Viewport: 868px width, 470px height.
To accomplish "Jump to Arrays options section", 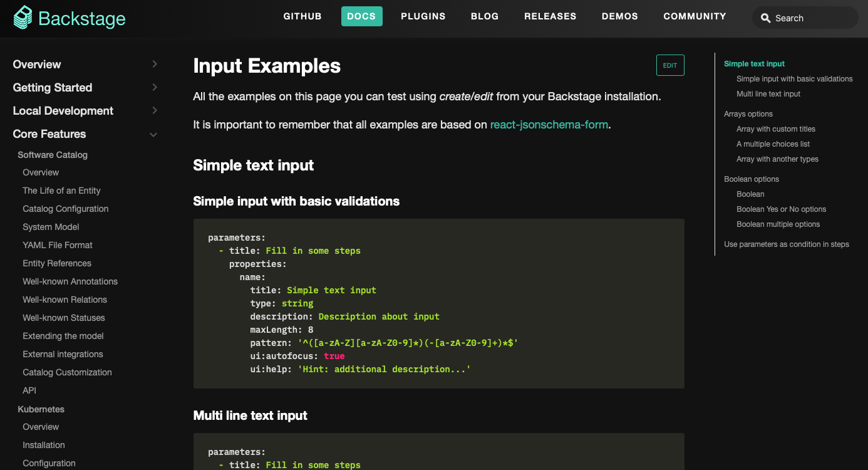I will pos(748,114).
